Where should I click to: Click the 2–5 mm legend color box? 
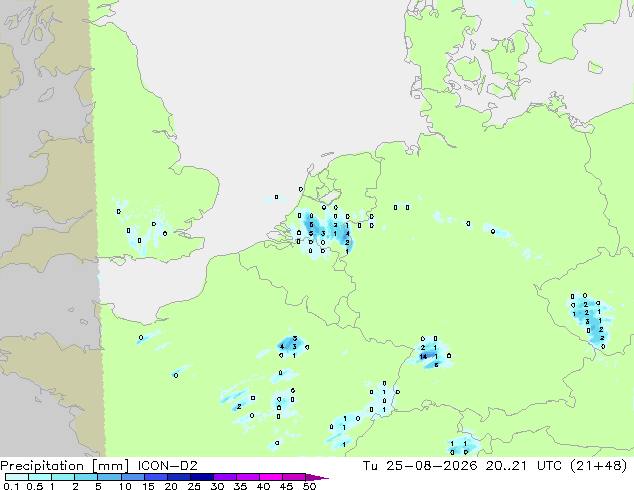(86, 477)
